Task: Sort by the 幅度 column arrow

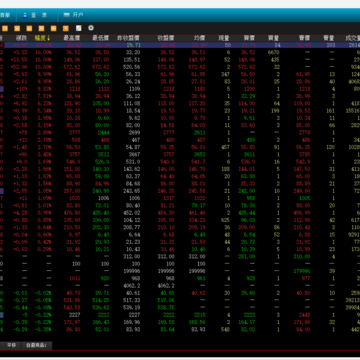Action: pos(49,38)
